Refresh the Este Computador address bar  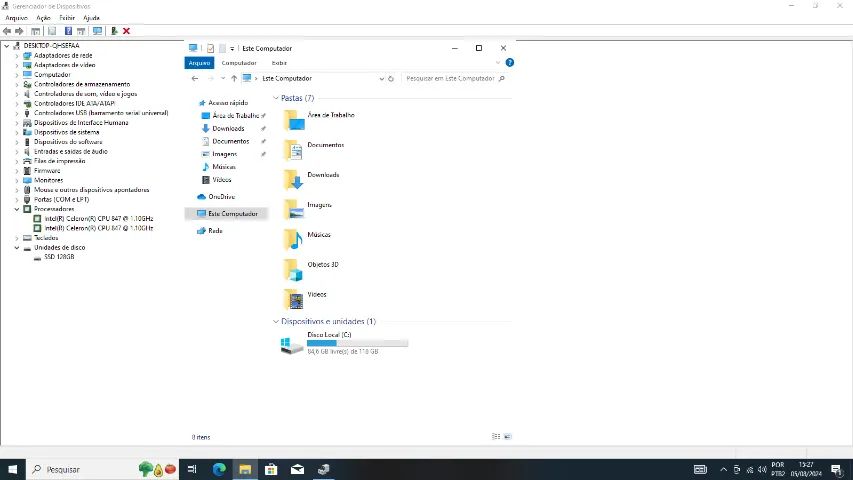[391, 78]
